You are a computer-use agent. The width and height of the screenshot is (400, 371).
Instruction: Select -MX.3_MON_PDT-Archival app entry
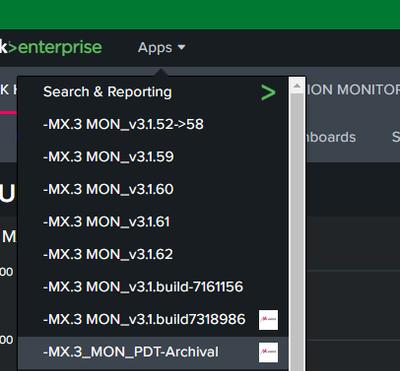point(153,352)
